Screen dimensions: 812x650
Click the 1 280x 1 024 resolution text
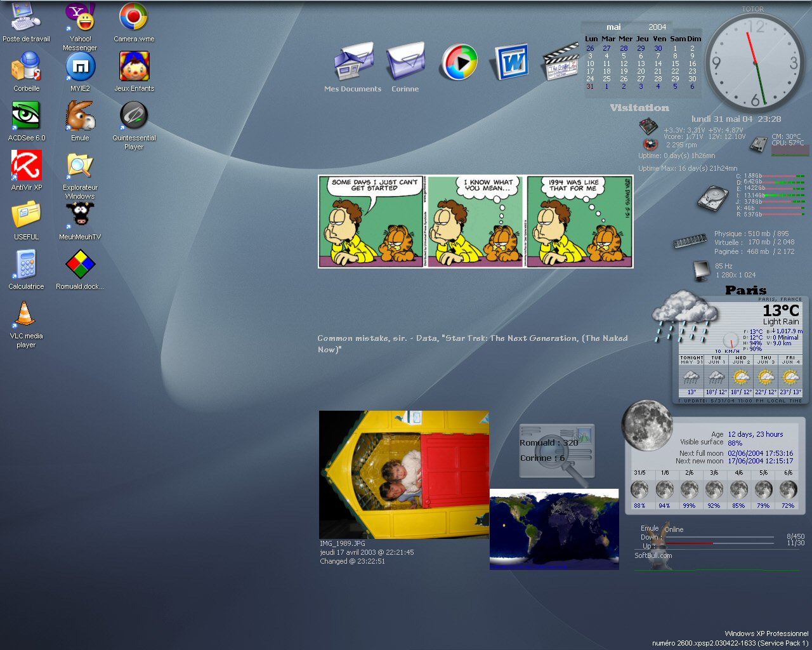coord(736,275)
